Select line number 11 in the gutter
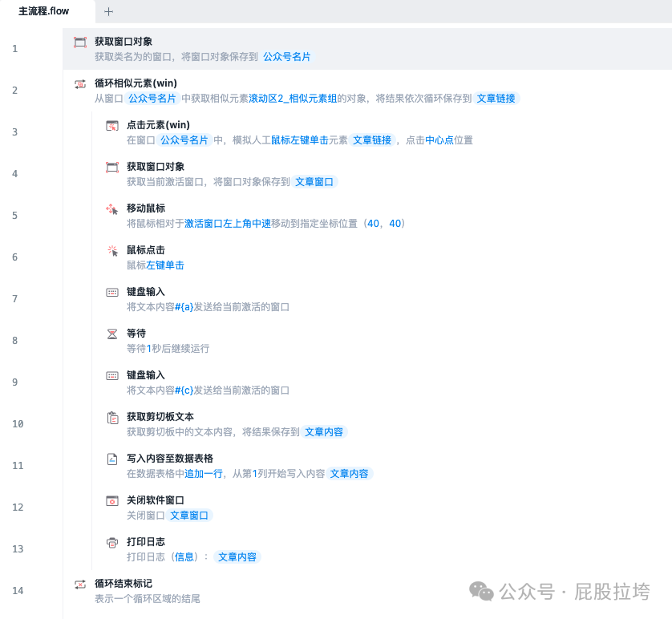This screenshot has height=619, width=672. (18, 466)
